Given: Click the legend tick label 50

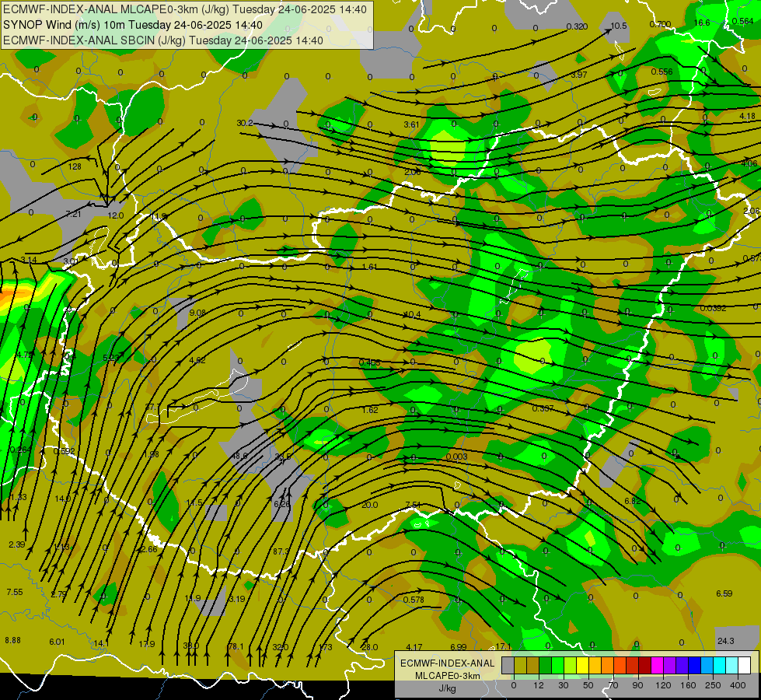Looking at the screenshot, I should pyautogui.click(x=588, y=685).
